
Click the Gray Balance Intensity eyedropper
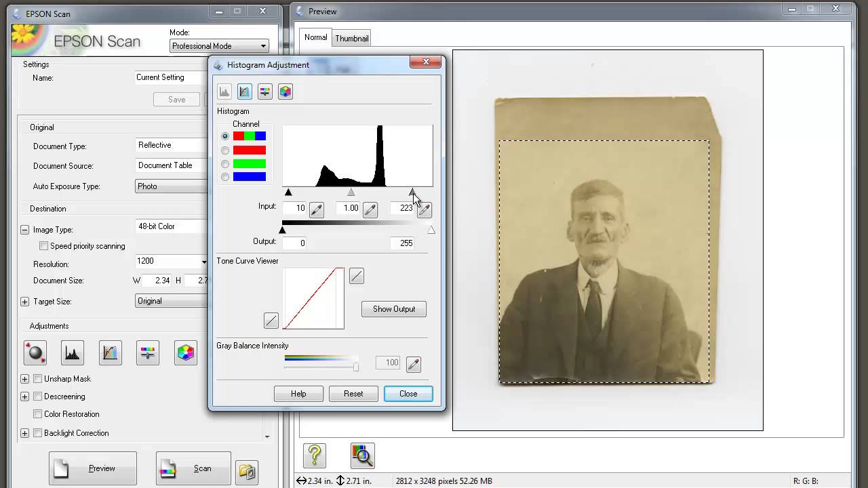coord(413,365)
